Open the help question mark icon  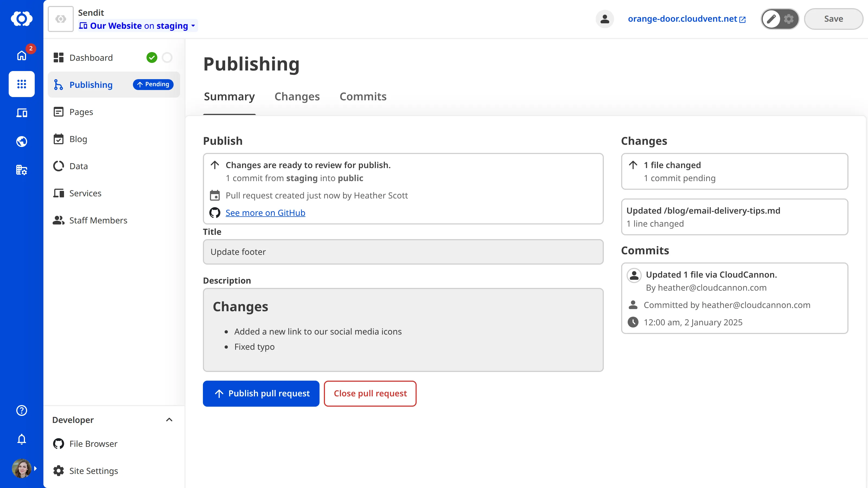(22, 410)
